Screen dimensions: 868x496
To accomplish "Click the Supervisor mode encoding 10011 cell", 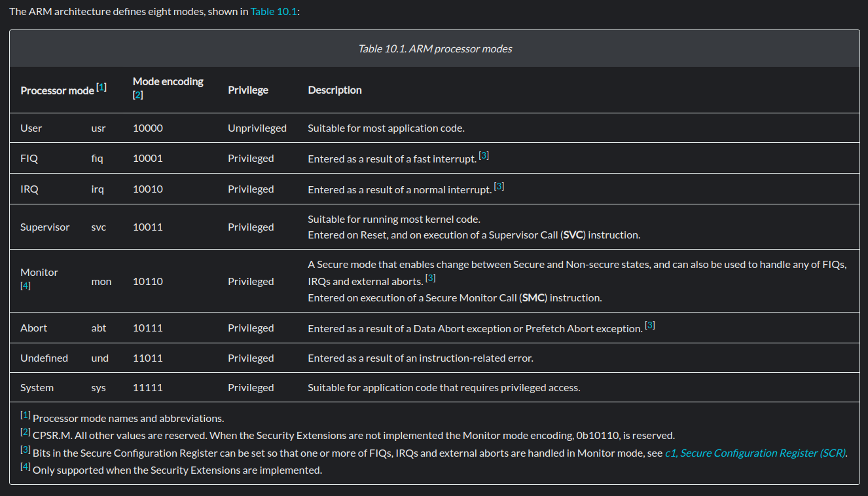I will point(148,227).
